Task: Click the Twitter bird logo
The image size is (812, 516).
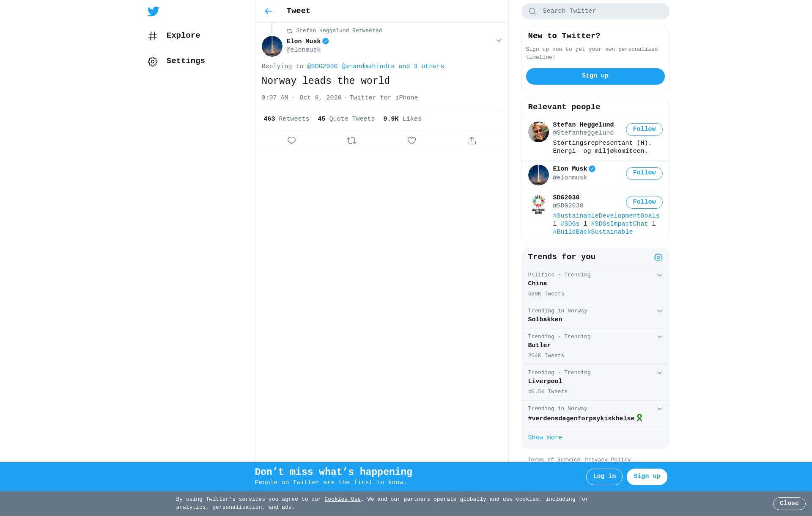Action: point(153,11)
